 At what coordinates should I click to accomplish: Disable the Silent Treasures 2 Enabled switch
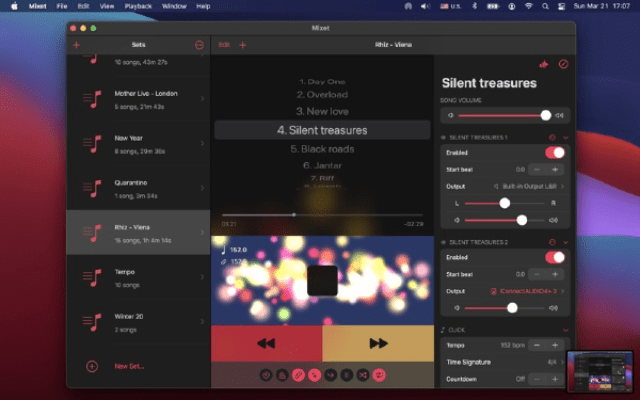[x=554, y=257]
